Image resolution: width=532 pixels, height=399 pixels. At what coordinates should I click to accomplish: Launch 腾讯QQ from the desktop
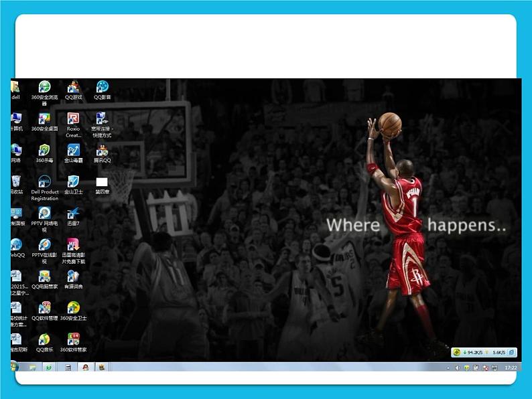[x=103, y=151]
